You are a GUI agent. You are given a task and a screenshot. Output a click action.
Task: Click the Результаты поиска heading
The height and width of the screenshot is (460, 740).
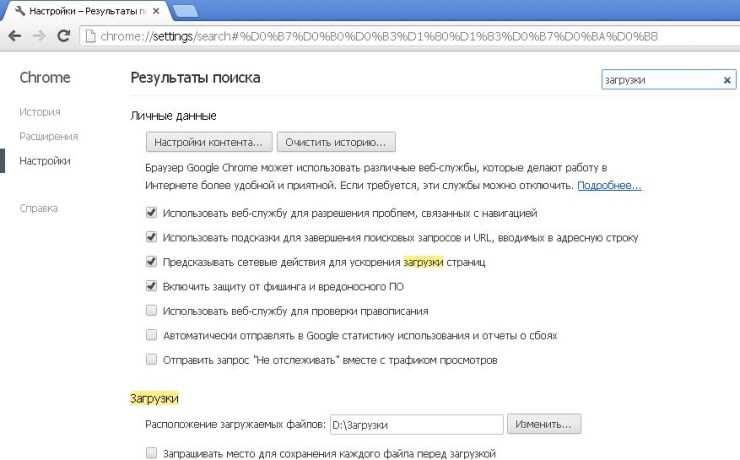point(195,78)
